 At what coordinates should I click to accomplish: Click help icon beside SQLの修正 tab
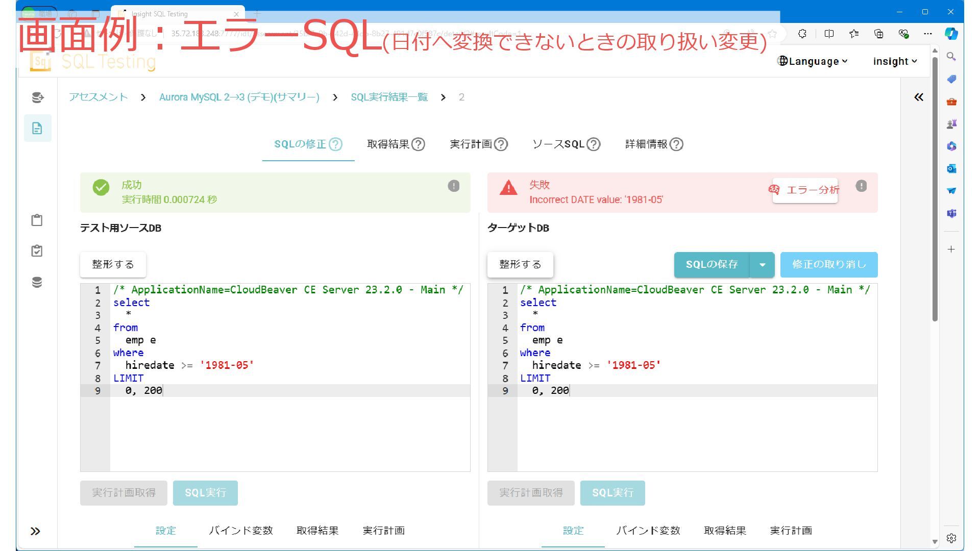tap(335, 144)
